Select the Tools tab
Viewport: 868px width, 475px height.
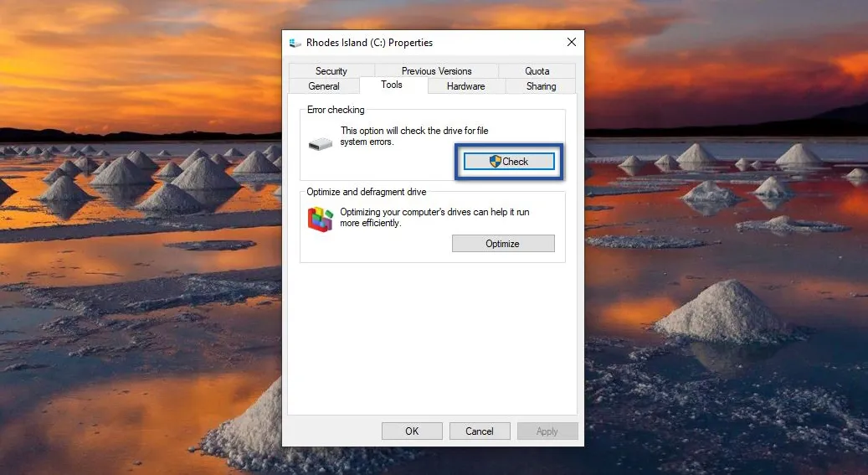click(x=392, y=85)
